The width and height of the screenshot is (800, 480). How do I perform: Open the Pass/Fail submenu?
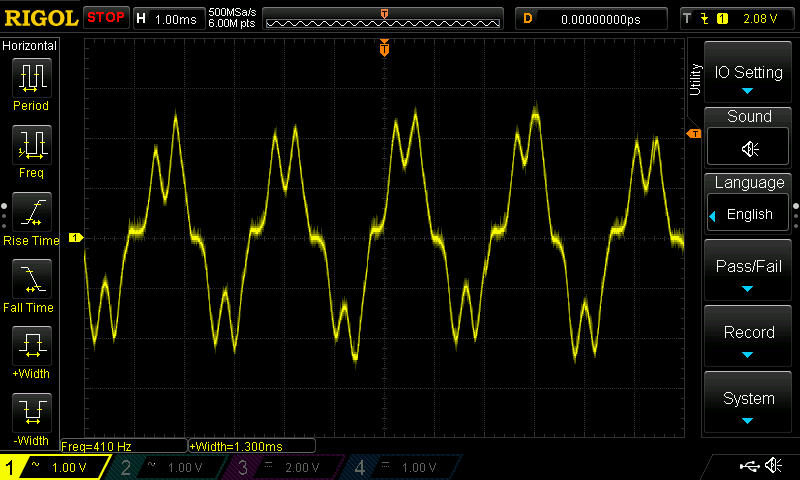point(749,272)
